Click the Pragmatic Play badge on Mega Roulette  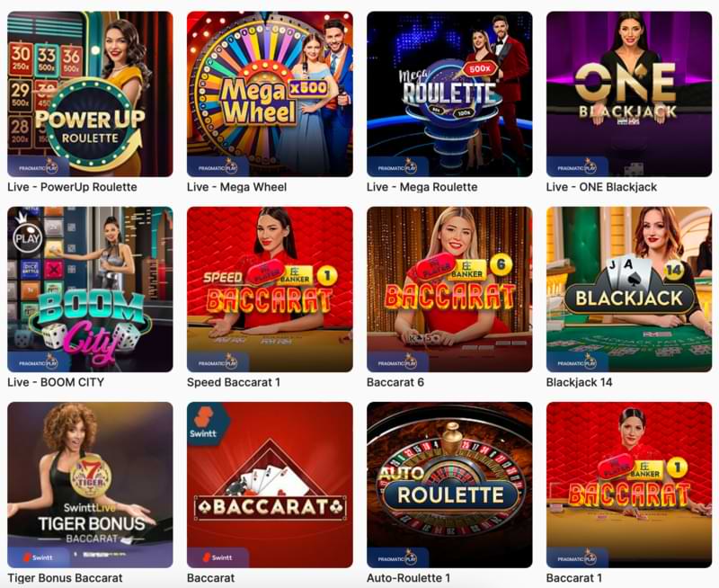pyautogui.click(x=397, y=167)
